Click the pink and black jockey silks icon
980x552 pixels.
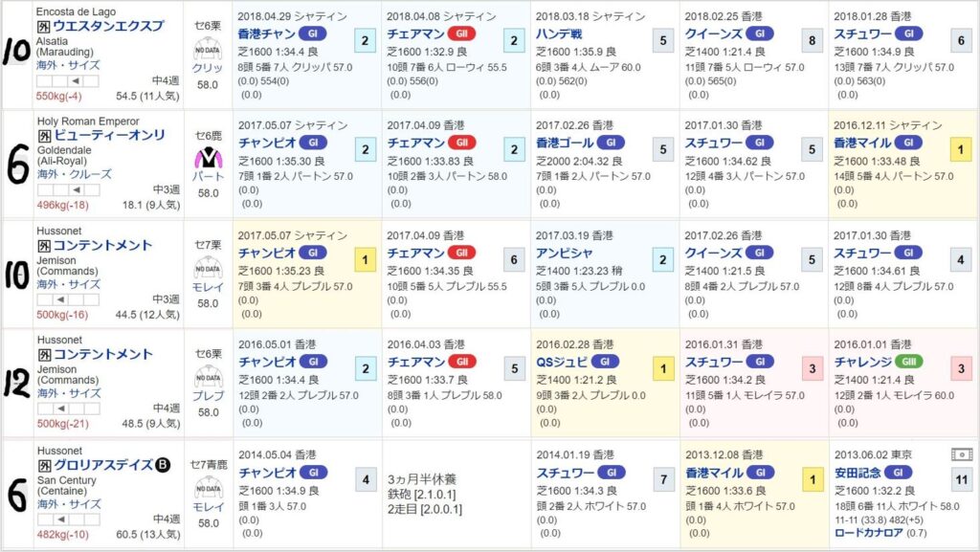pos(208,158)
